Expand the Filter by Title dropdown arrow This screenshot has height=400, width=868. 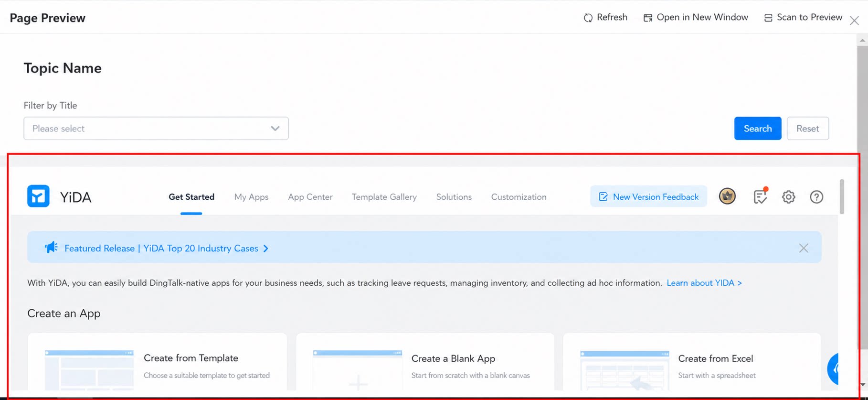tap(275, 129)
